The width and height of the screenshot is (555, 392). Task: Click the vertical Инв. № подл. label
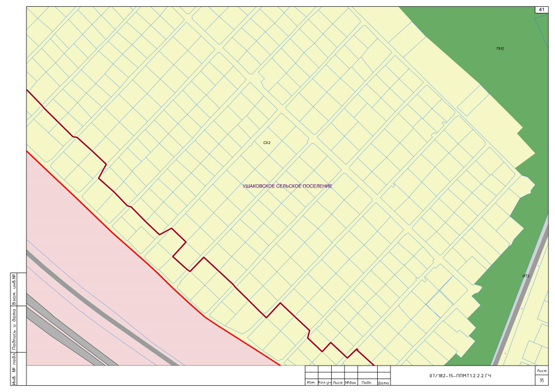tap(14, 369)
